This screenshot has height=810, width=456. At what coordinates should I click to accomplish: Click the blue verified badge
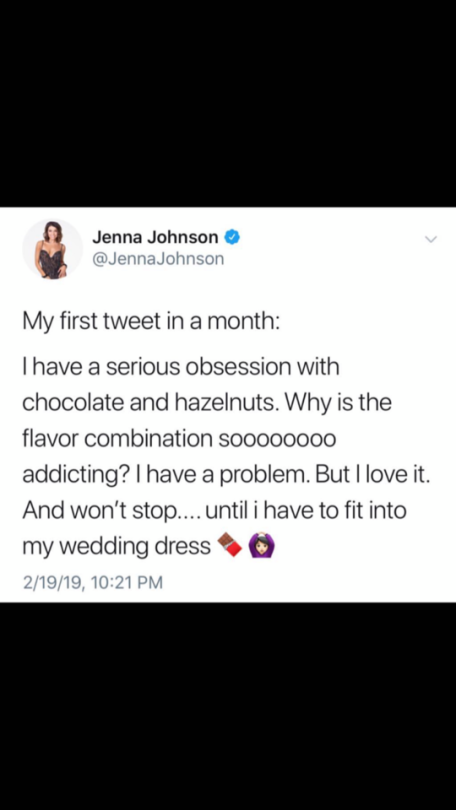(232, 237)
